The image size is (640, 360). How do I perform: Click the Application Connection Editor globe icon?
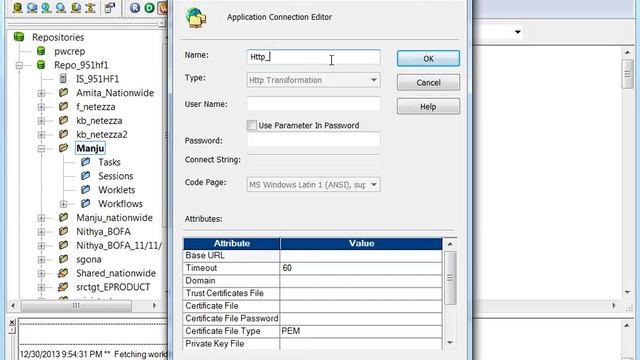(x=196, y=18)
